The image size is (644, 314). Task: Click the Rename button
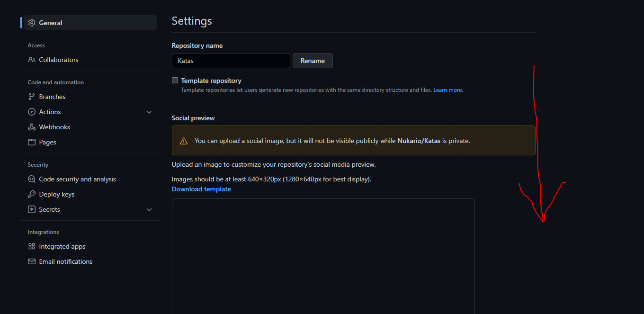click(313, 61)
